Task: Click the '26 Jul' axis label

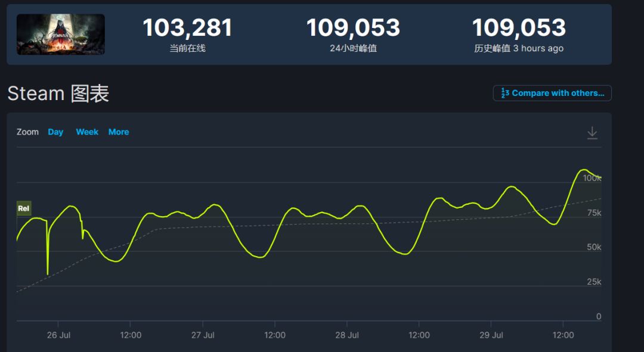Action: [58, 335]
